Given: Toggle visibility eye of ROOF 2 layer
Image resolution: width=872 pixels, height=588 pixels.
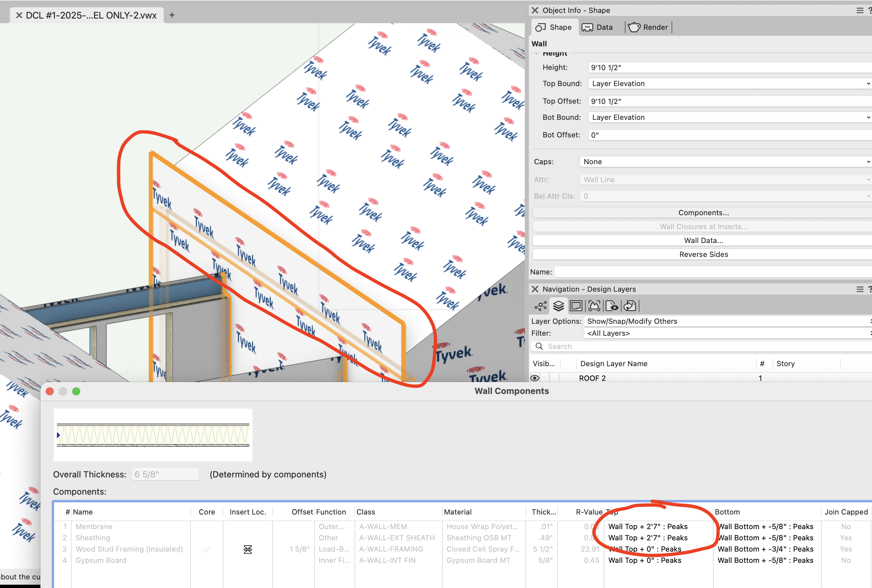Looking at the screenshot, I should tap(535, 378).
